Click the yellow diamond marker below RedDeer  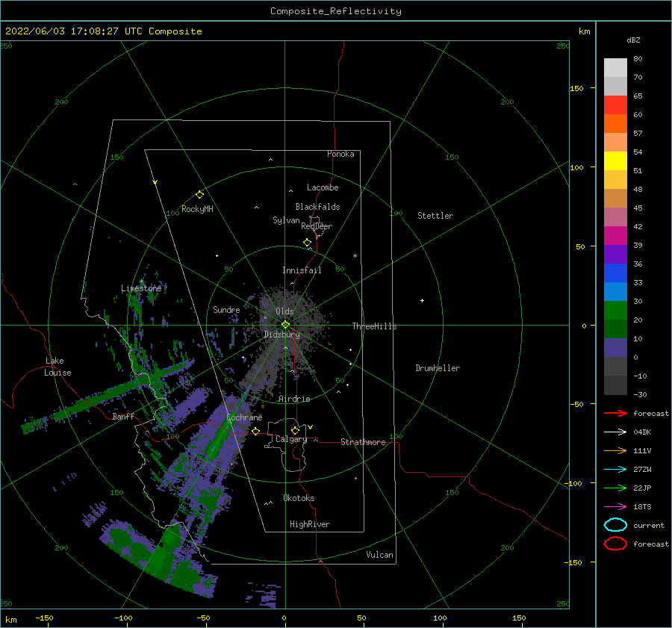(307, 243)
